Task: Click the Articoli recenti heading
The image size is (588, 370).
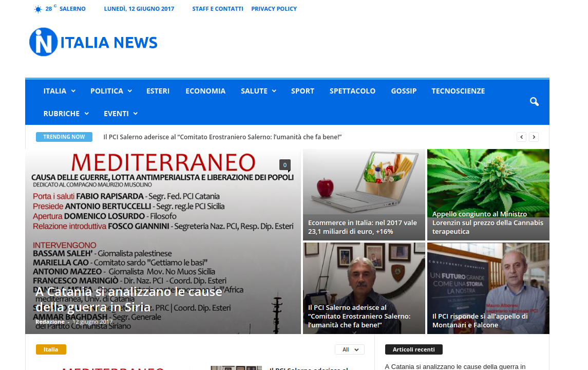Action: (x=413, y=349)
